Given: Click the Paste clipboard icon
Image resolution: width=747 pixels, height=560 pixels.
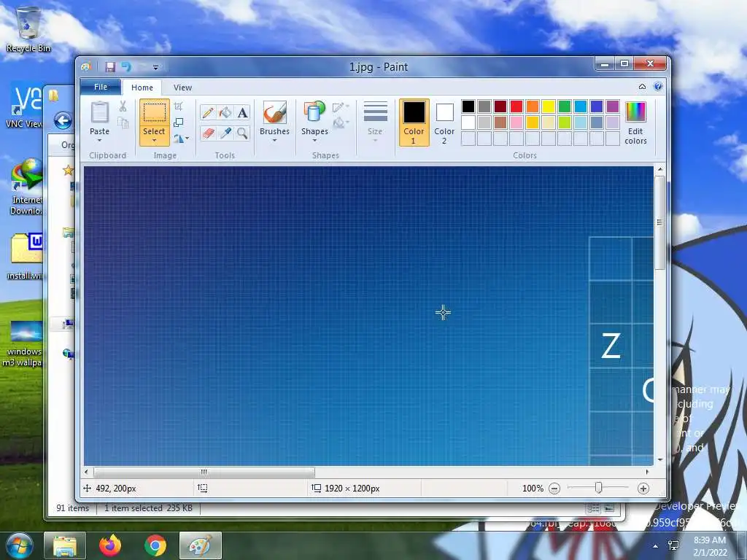Looking at the screenshot, I should pos(99,113).
